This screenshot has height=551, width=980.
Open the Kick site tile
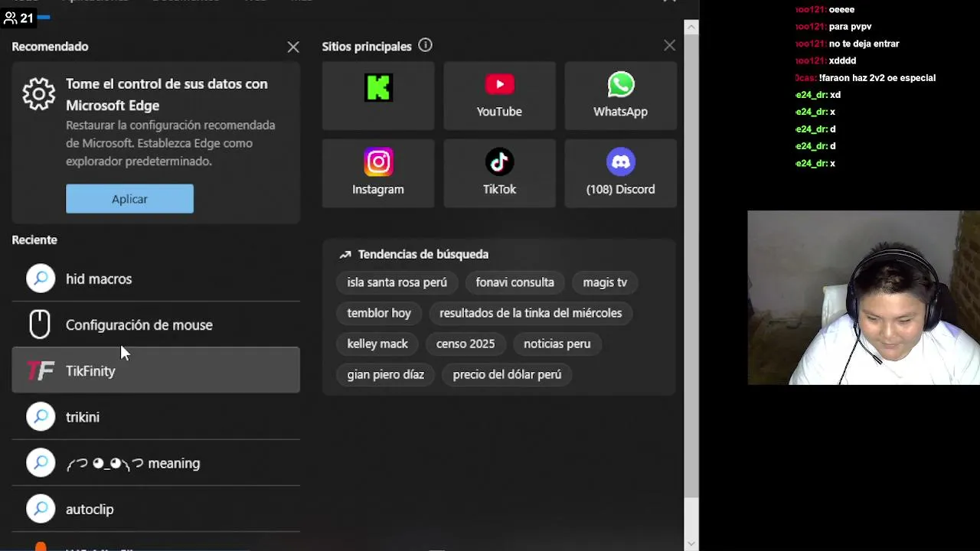378,96
